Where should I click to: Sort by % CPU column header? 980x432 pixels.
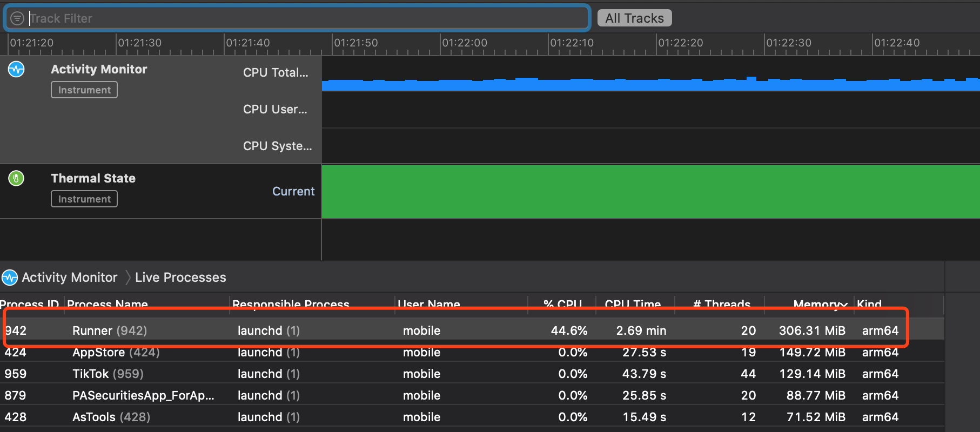(562, 305)
